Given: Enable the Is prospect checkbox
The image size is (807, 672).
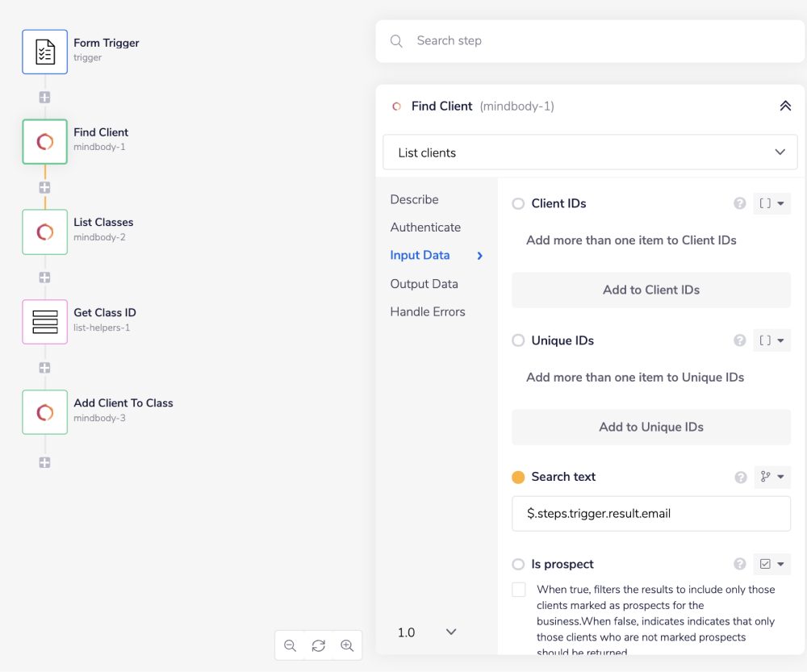Looking at the screenshot, I should click(518, 589).
